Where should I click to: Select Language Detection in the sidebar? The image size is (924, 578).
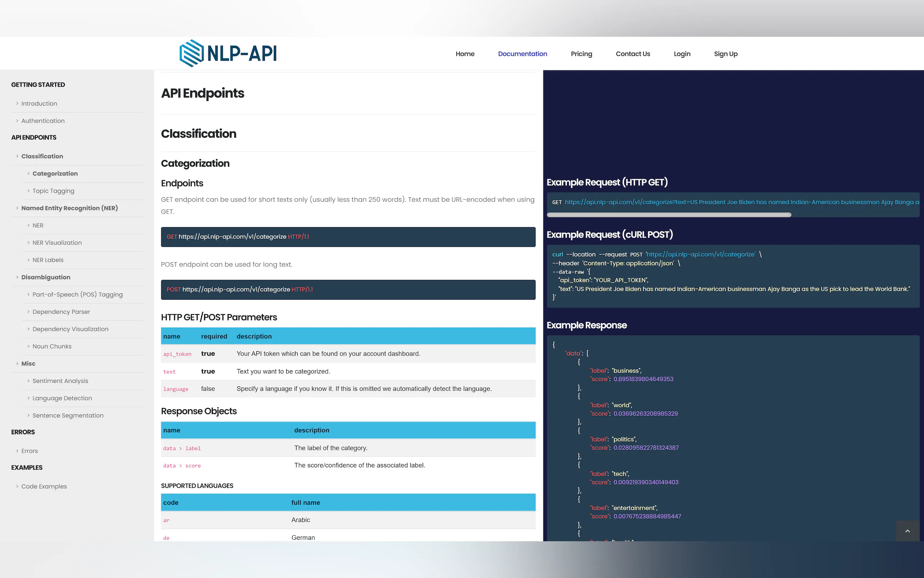tap(62, 398)
